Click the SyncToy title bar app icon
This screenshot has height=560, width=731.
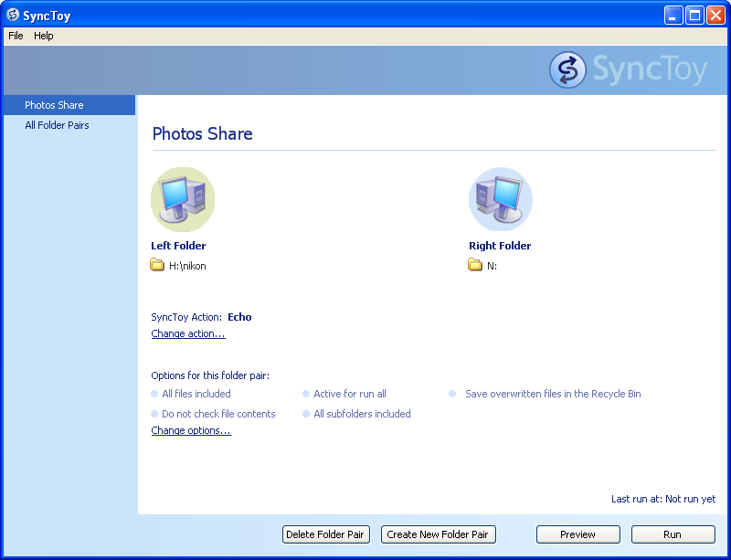click(13, 15)
